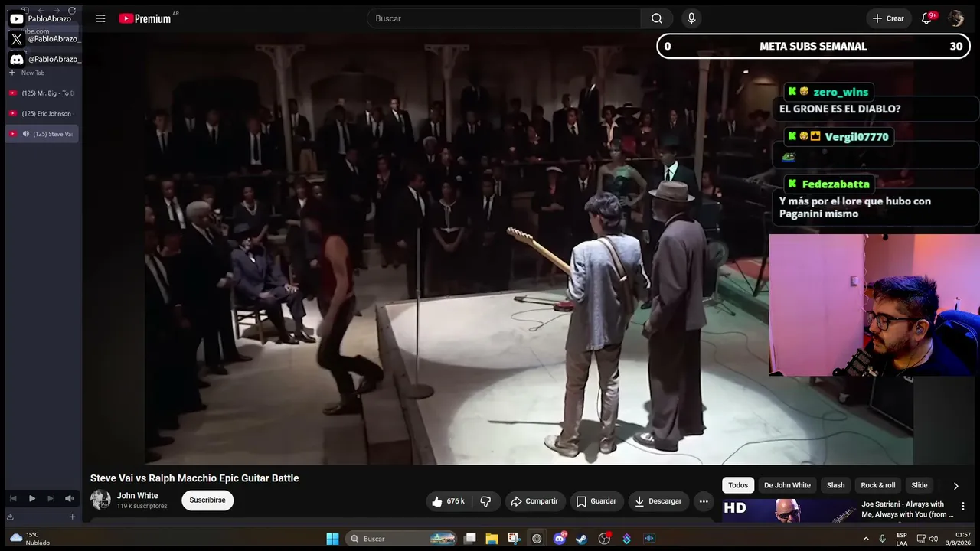Click the Windows taskbar Buscar search box
This screenshot has width=980, height=551.
(x=401, y=539)
